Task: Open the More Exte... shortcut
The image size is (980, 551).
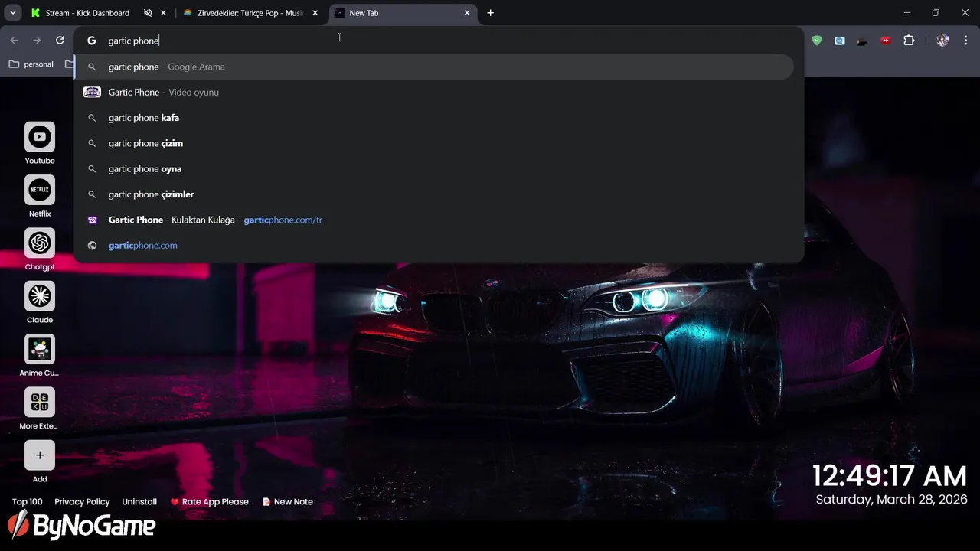Action: (40, 403)
